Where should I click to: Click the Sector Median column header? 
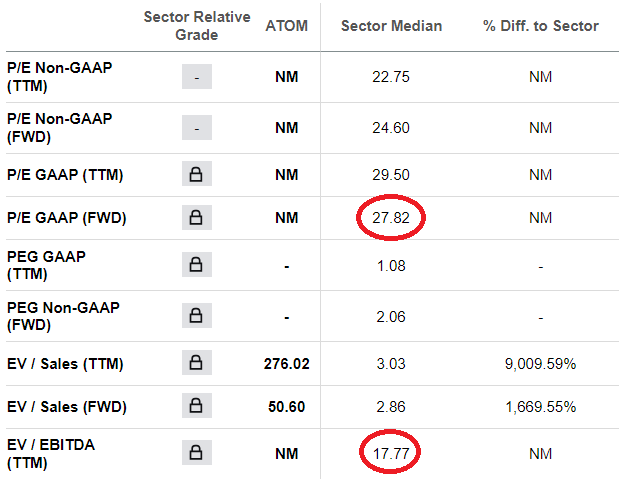(391, 26)
